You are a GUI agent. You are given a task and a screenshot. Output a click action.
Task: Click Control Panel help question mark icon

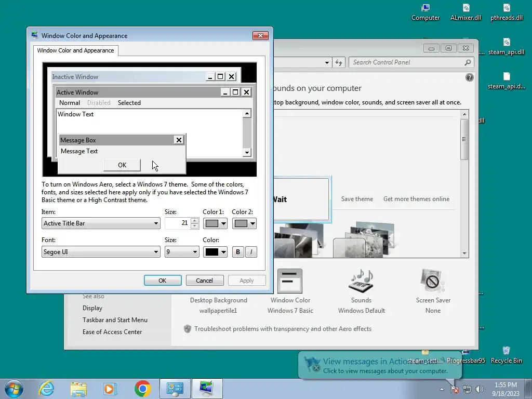[x=469, y=78]
